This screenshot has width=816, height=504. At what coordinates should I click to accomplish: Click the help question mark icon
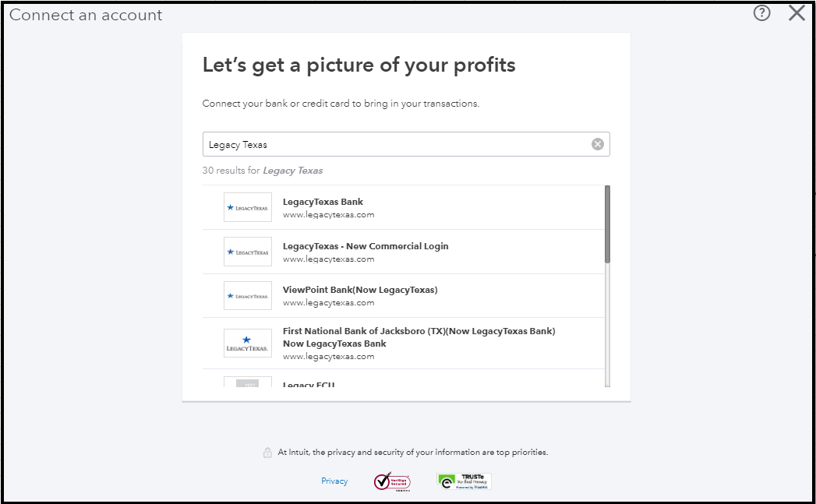pos(761,13)
